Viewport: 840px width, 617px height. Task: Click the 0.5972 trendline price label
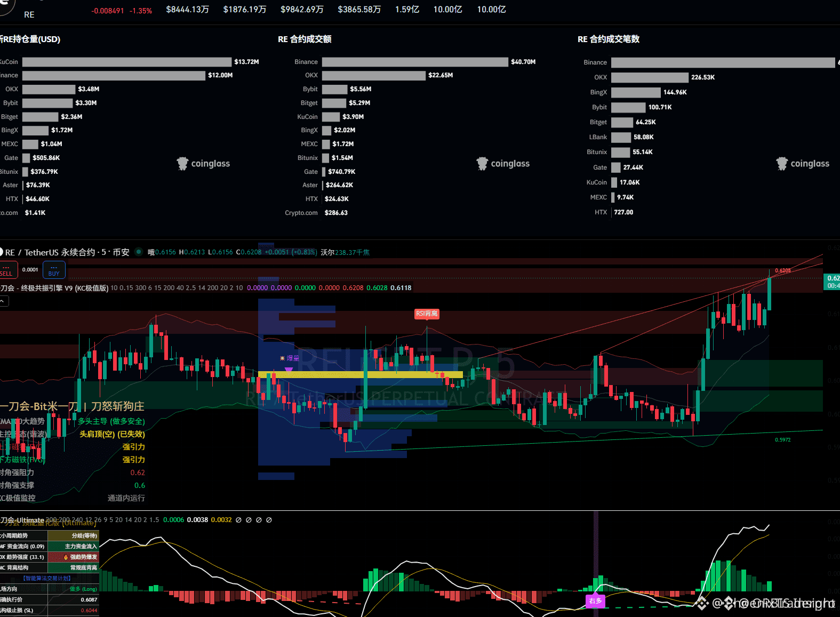coord(783,440)
